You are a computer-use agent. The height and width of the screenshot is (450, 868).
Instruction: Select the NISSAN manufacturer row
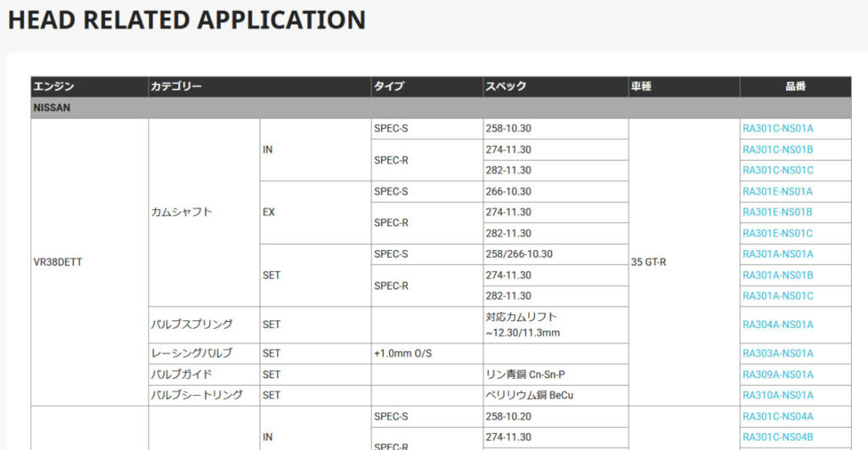(x=52, y=108)
